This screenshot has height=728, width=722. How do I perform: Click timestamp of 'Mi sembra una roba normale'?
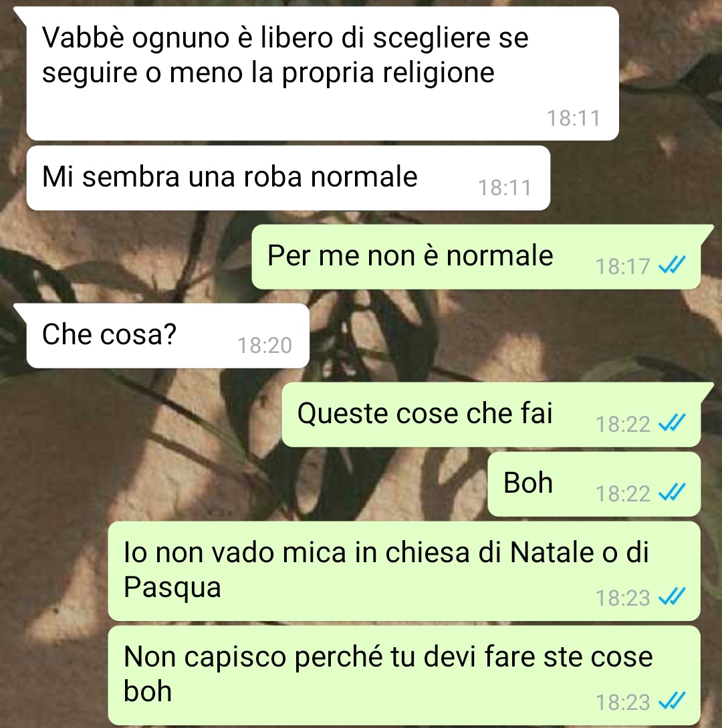coord(505,188)
